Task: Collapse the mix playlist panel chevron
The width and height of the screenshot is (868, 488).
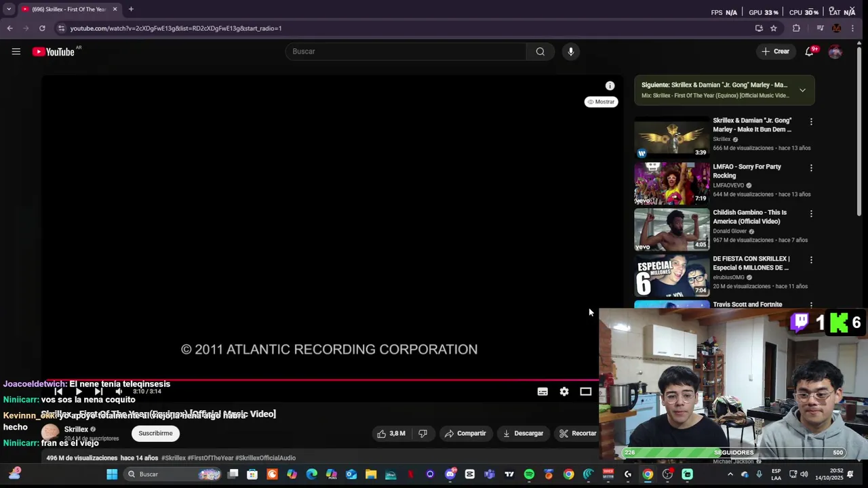Action: (x=802, y=90)
